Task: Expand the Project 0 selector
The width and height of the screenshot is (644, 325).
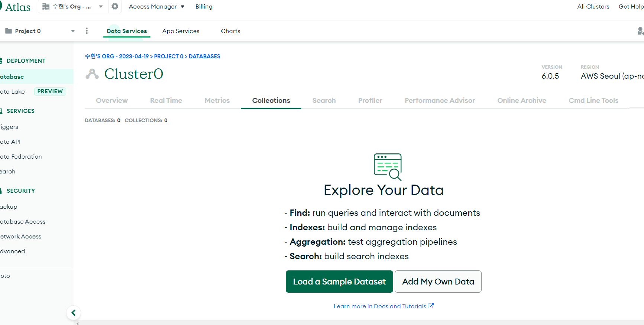Action: click(x=40, y=31)
